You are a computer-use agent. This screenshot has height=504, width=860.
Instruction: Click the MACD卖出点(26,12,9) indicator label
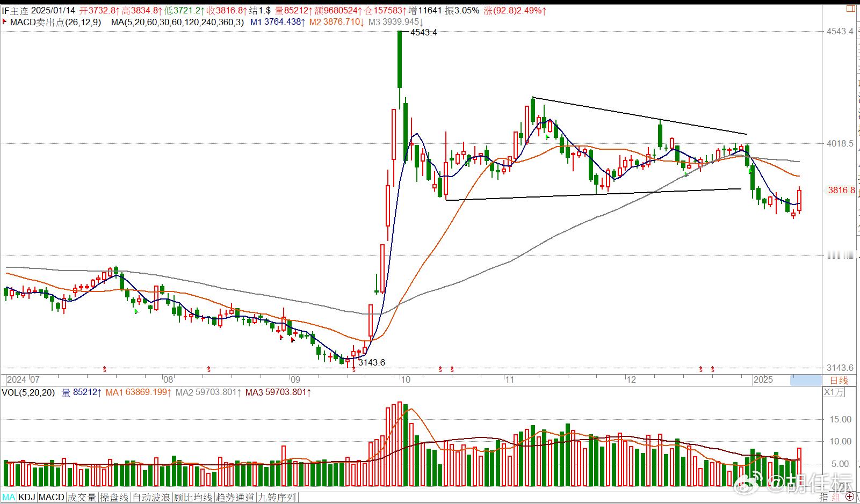(x=55, y=22)
